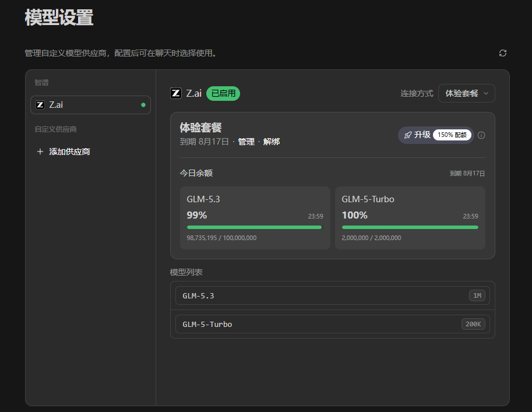Click the refresh icon at top right
Screen dimensions: 532x412
(503, 53)
